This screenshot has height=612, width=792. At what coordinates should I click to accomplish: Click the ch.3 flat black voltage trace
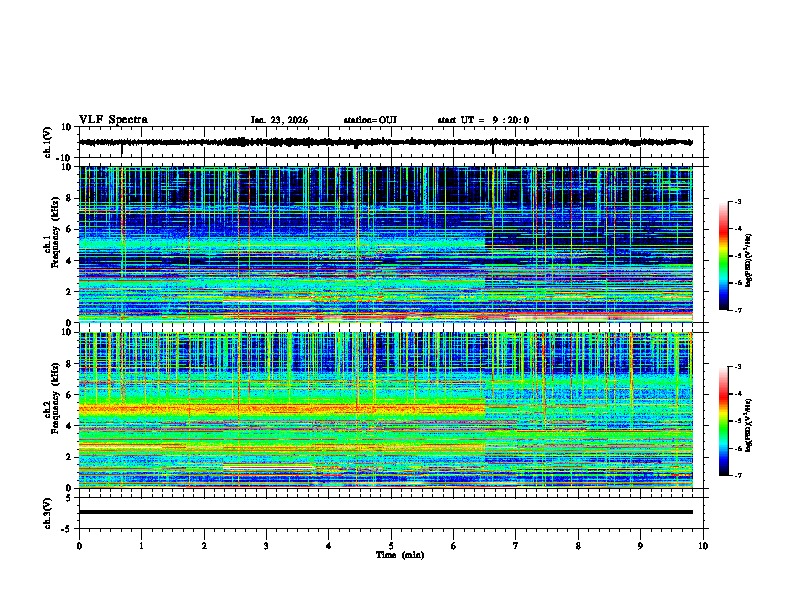point(386,512)
